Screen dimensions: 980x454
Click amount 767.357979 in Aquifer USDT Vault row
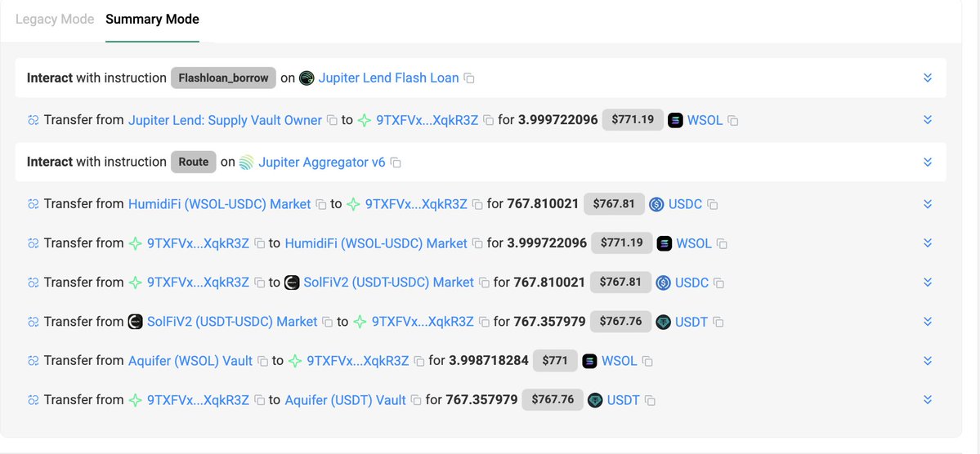click(x=482, y=399)
